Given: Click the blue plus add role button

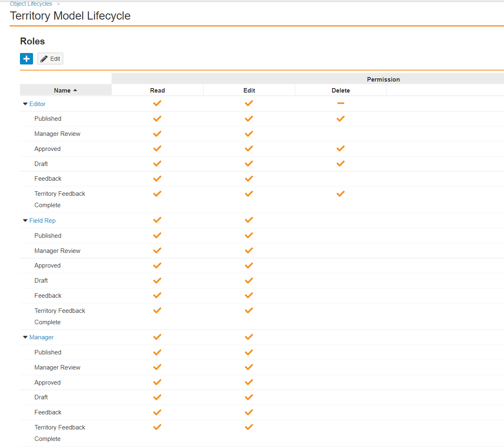Looking at the screenshot, I should point(26,59).
